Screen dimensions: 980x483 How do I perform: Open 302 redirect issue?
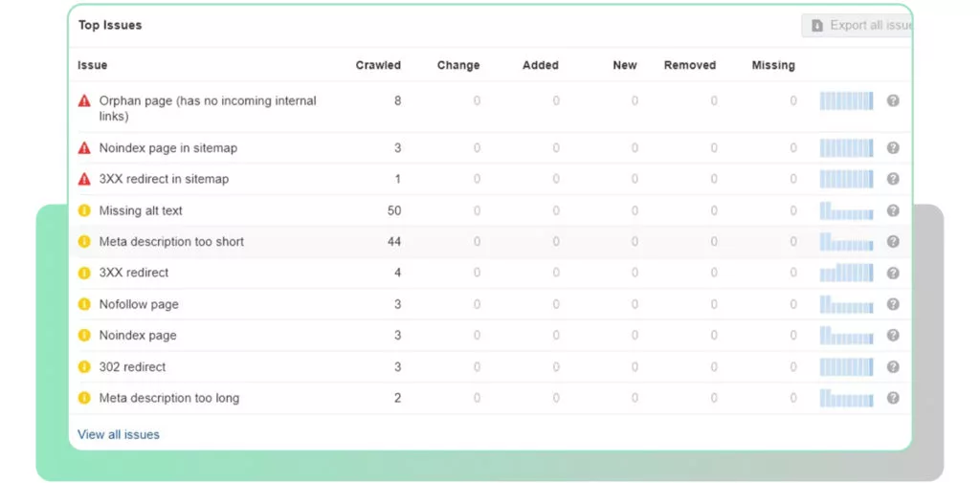coord(132,366)
